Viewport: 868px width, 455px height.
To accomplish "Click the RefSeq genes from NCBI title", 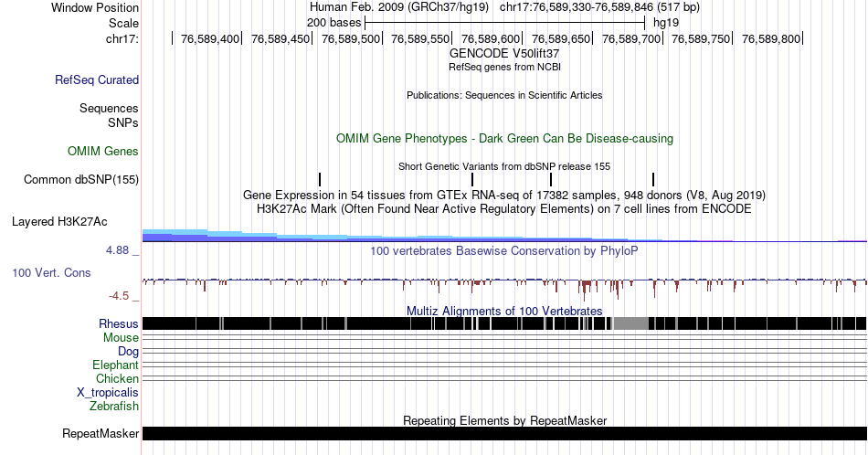I will [504, 67].
